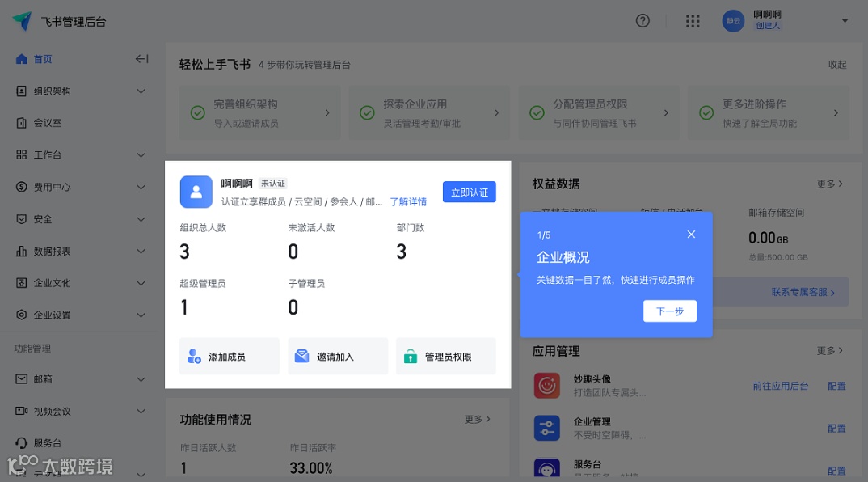Open 更多 in 功能使用情况 section

tap(477, 420)
